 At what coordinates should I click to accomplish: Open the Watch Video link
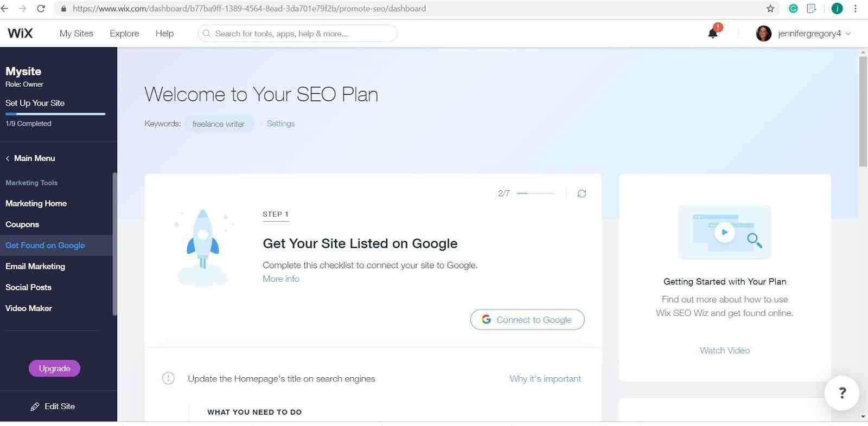724,350
